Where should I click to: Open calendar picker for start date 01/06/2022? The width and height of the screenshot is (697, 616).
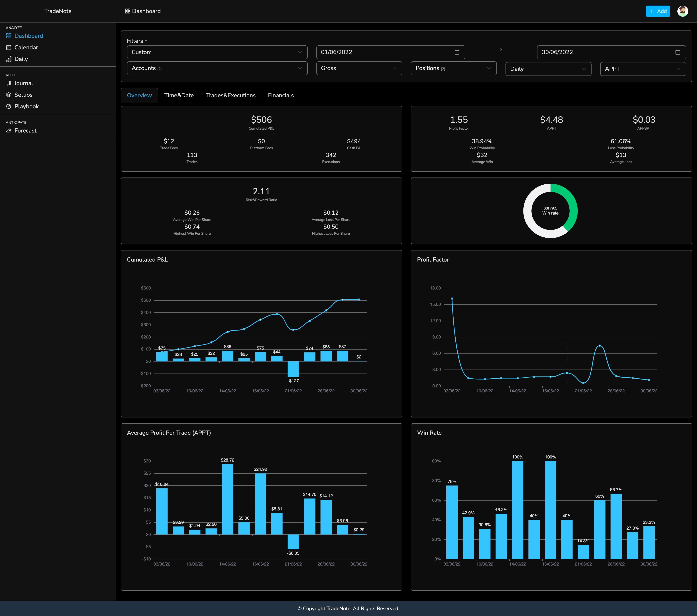pos(457,52)
